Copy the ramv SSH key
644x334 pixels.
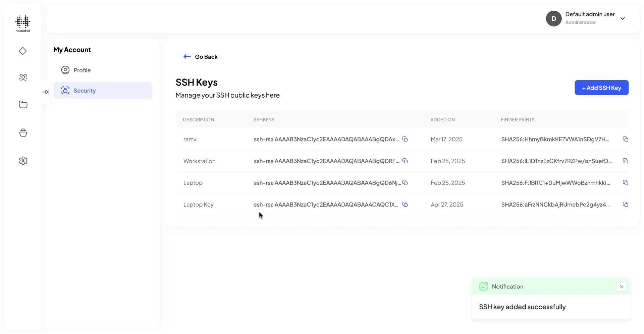405,139
